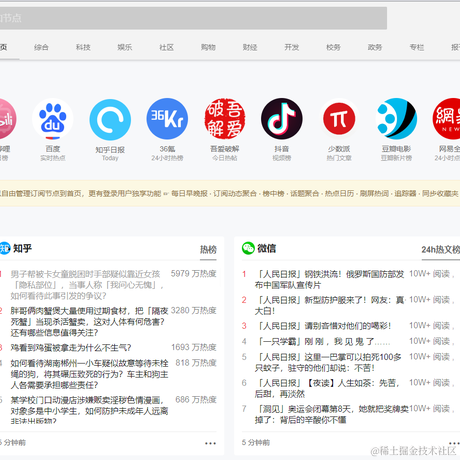Click the blue Zhihu logo icon
Screen dimensions: 460x460
pyautogui.click(x=5, y=248)
